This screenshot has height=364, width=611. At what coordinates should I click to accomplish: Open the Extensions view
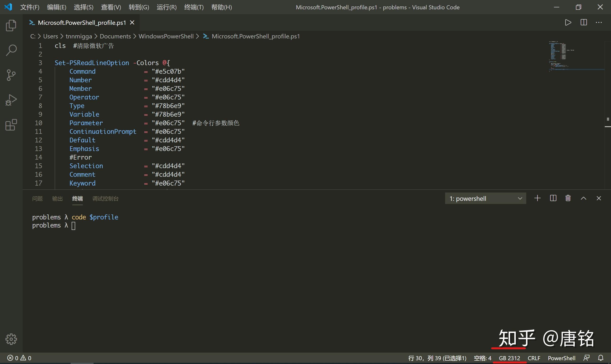click(11, 125)
